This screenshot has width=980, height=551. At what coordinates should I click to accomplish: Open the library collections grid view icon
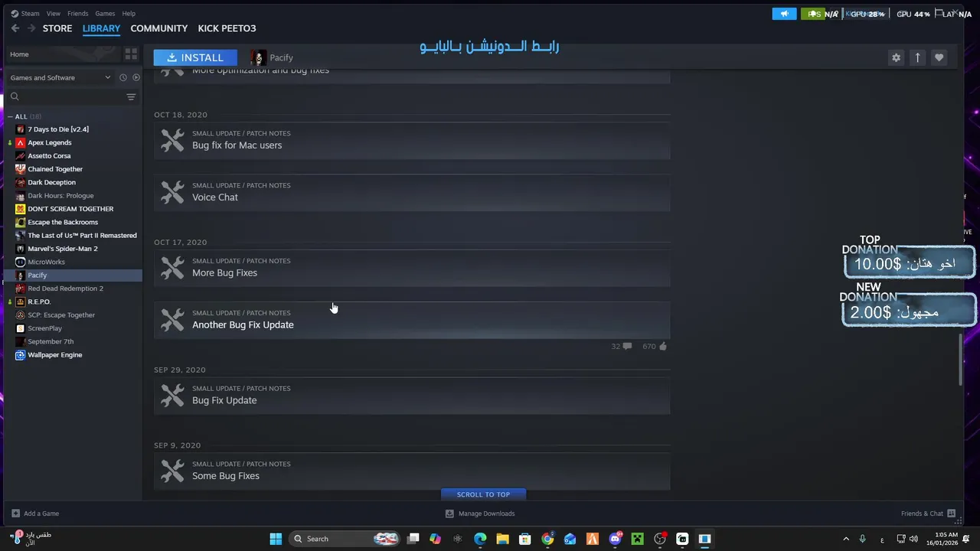click(x=131, y=54)
